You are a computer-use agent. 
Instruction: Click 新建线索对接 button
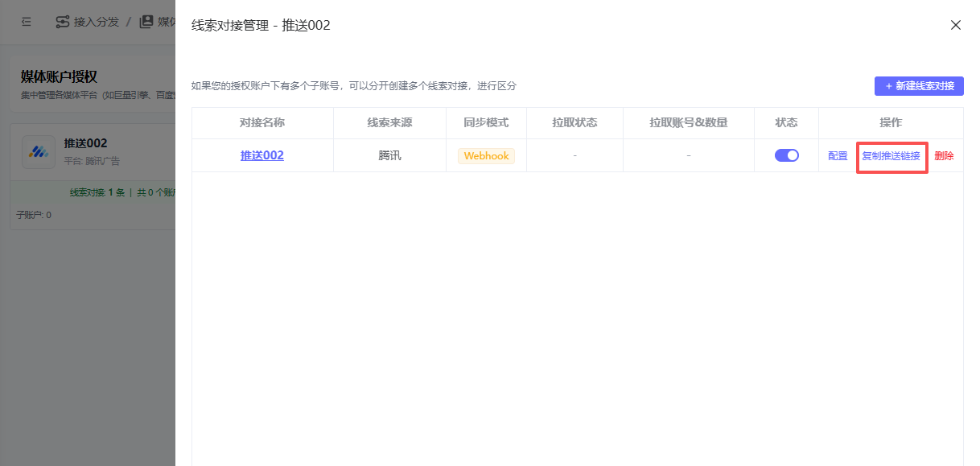click(919, 86)
